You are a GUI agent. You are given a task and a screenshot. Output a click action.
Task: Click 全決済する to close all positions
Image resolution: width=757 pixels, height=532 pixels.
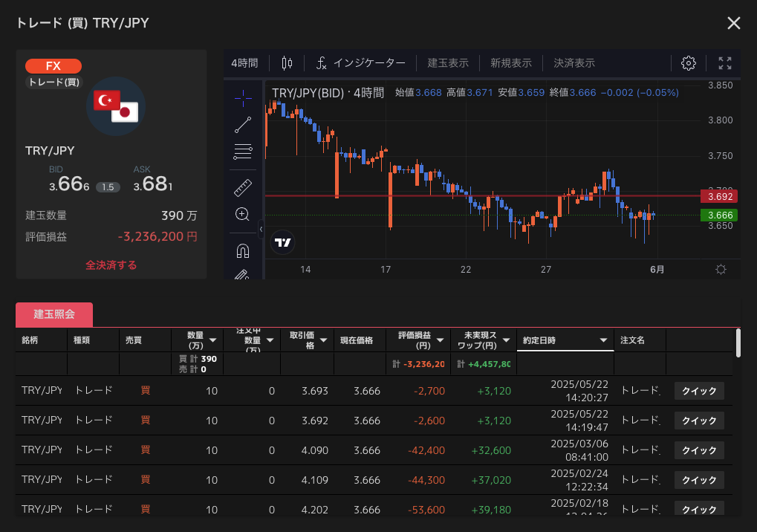pos(111,265)
